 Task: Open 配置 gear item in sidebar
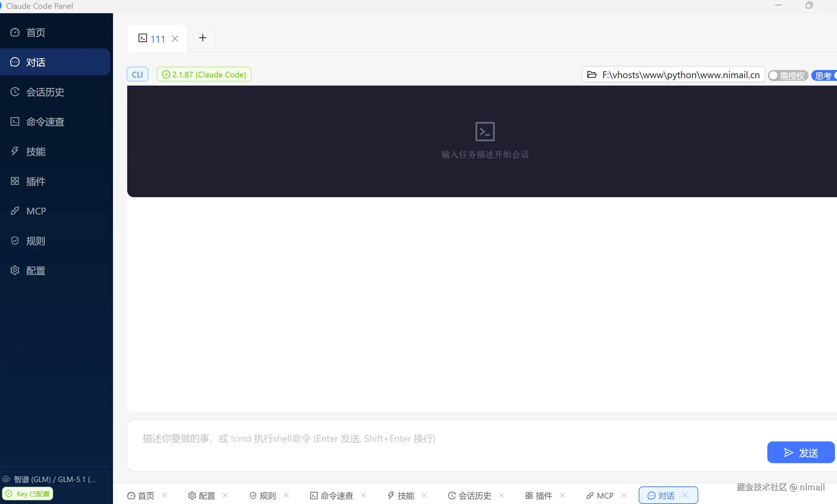pos(36,271)
